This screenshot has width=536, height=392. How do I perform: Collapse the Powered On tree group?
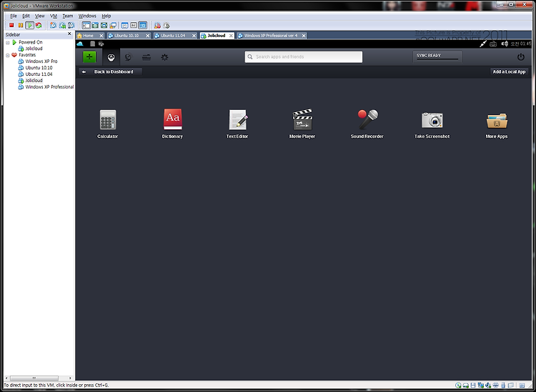[x=8, y=42]
